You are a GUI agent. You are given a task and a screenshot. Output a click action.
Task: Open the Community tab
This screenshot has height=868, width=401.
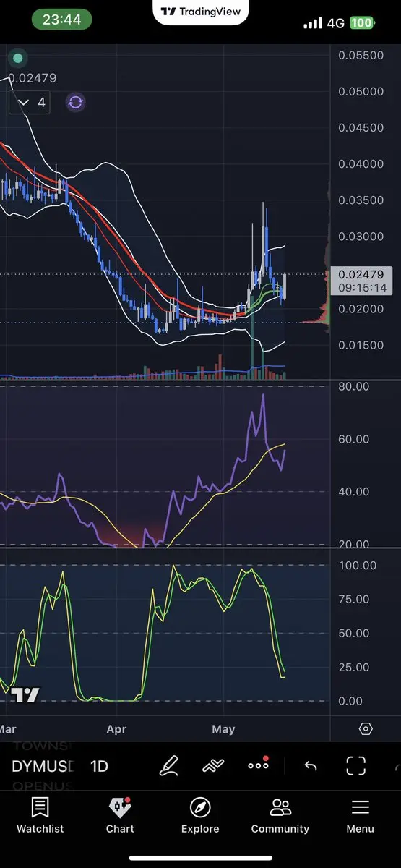tap(280, 815)
